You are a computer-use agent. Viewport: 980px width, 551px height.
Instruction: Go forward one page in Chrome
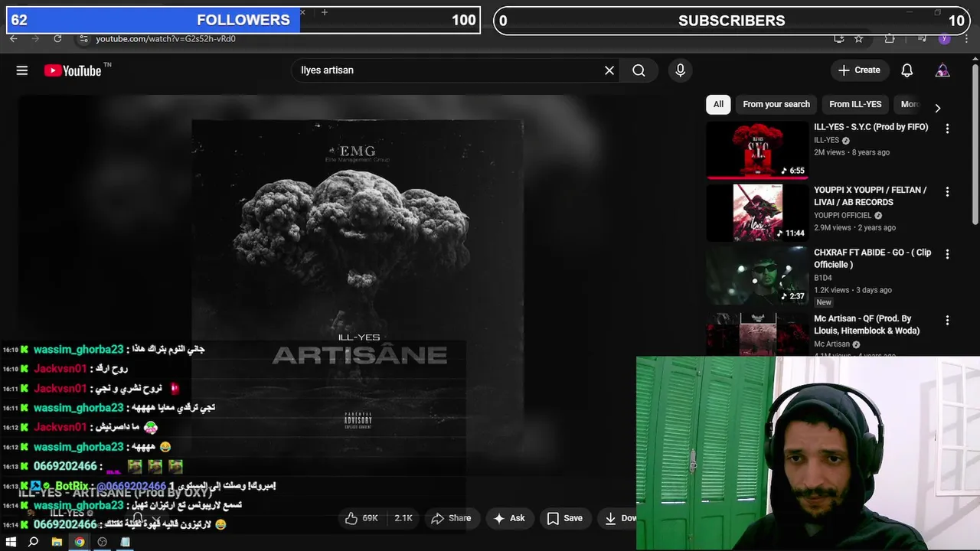coord(35,38)
